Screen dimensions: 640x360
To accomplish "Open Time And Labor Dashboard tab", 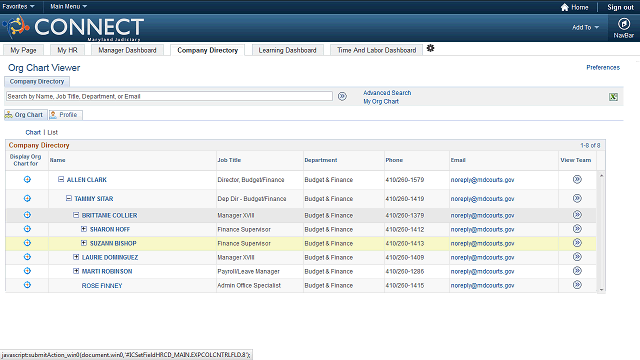I will [x=376, y=50].
